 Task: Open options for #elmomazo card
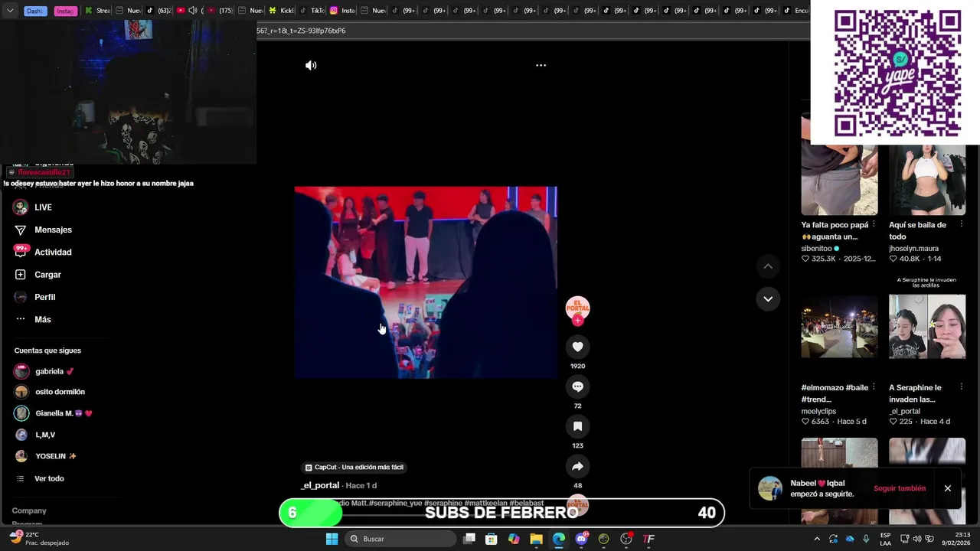(x=874, y=387)
